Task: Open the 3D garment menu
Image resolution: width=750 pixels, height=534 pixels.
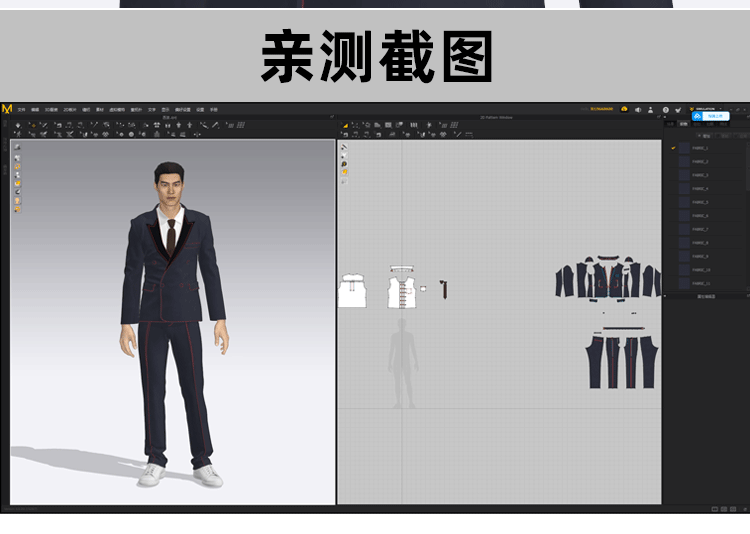Action: [50, 109]
